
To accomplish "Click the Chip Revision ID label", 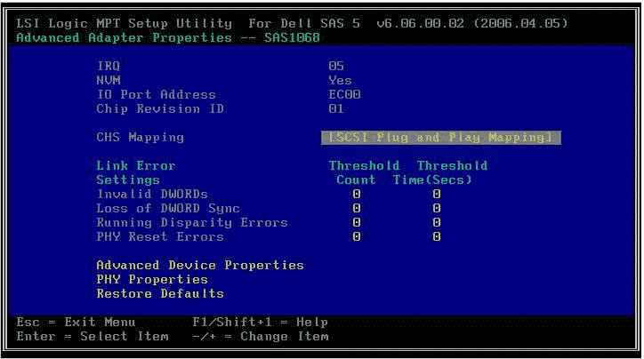I will [x=160, y=108].
